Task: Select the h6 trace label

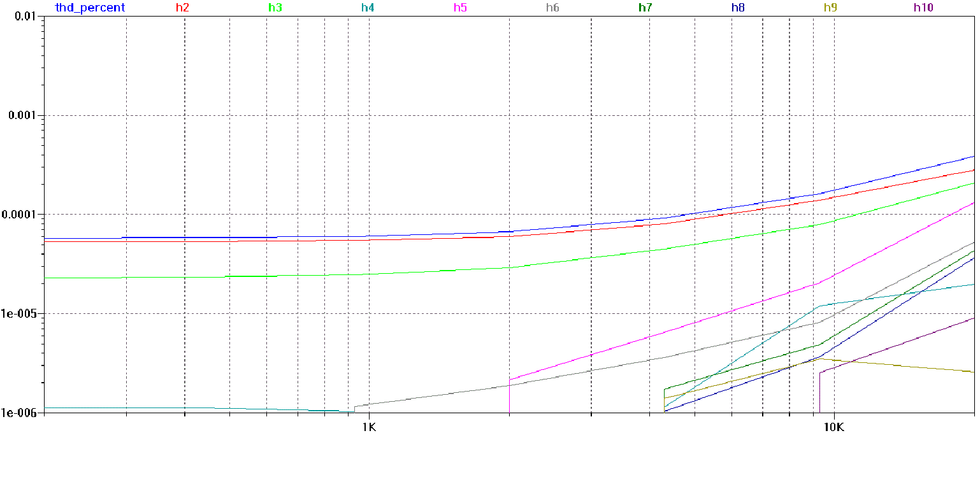Action: pyautogui.click(x=552, y=8)
